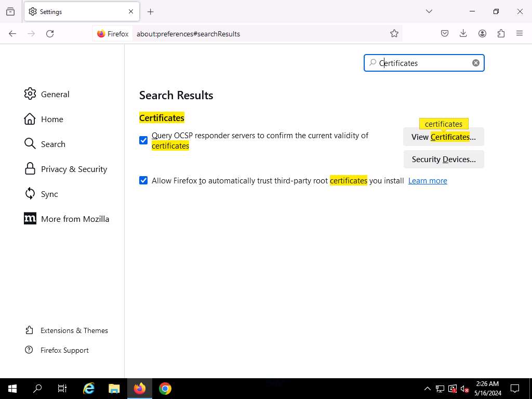532x399 pixels.
Task: Go to Privacy & Security settings
Action: 74,169
